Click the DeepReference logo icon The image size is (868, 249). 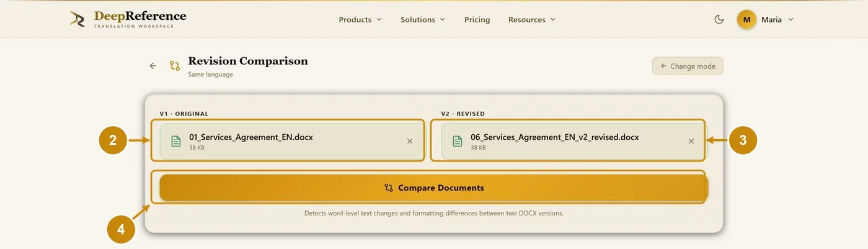pos(77,19)
